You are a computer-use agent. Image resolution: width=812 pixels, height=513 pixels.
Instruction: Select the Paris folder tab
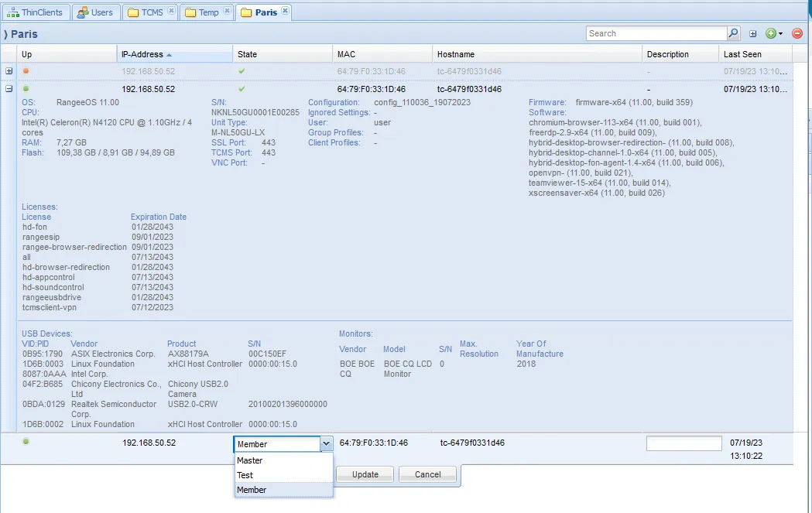pos(266,12)
